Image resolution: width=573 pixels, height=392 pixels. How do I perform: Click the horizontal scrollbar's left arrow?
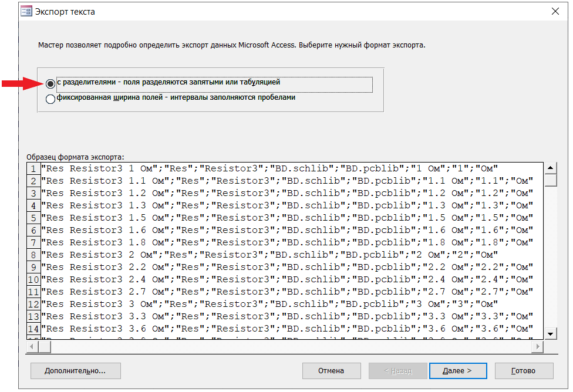[32, 347]
